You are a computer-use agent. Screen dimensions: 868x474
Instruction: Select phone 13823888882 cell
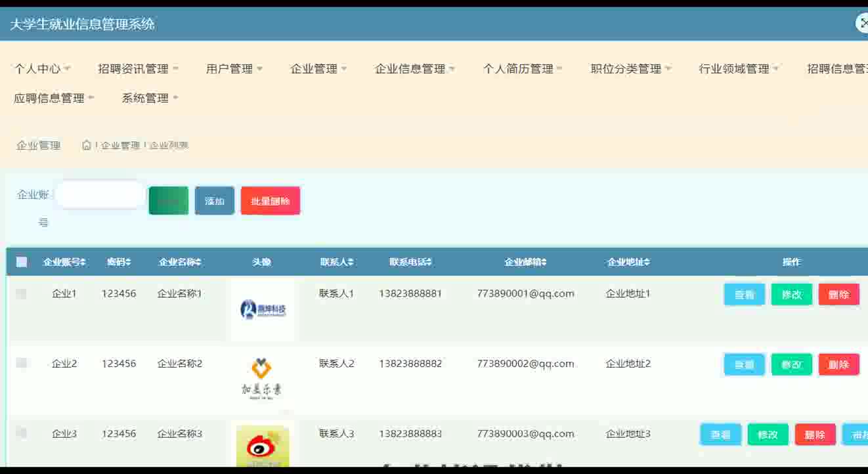pos(410,363)
